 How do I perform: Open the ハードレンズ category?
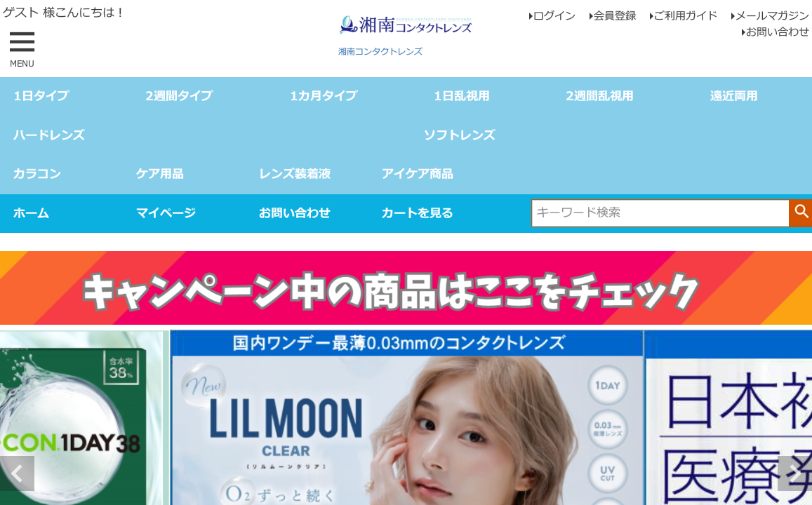tap(49, 135)
